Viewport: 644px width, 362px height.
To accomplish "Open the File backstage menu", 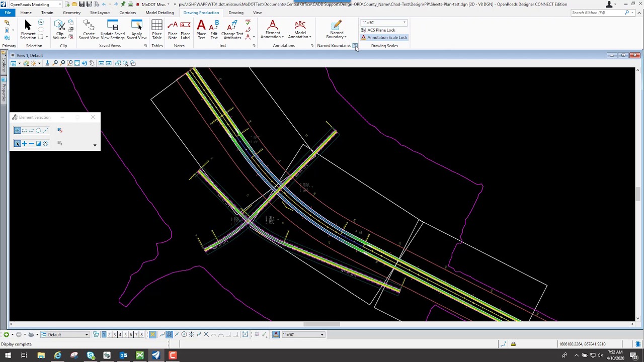I will [8, 13].
